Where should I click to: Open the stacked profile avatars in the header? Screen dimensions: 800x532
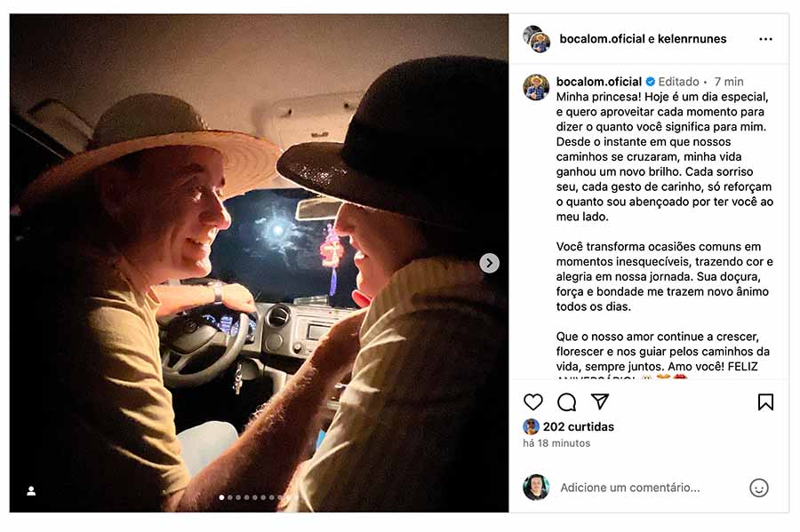pos(536,39)
